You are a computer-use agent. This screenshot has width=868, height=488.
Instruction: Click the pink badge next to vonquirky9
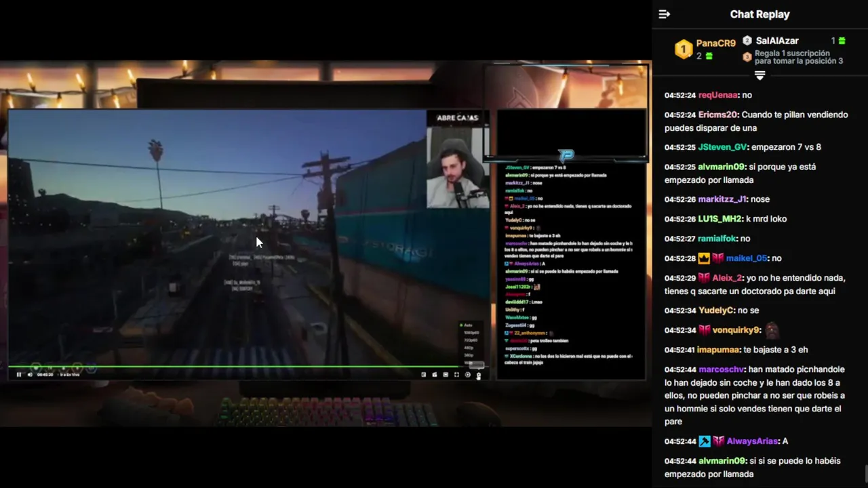point(704,330)
